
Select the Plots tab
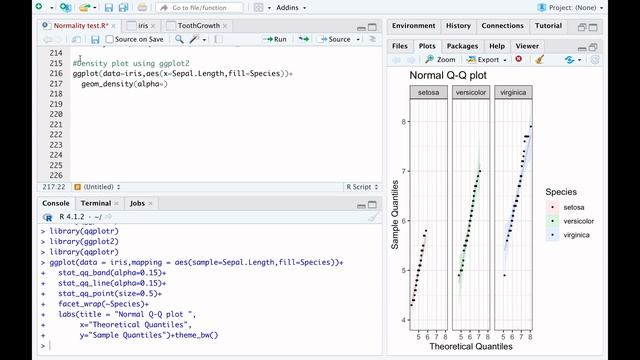tap(427, 46)
